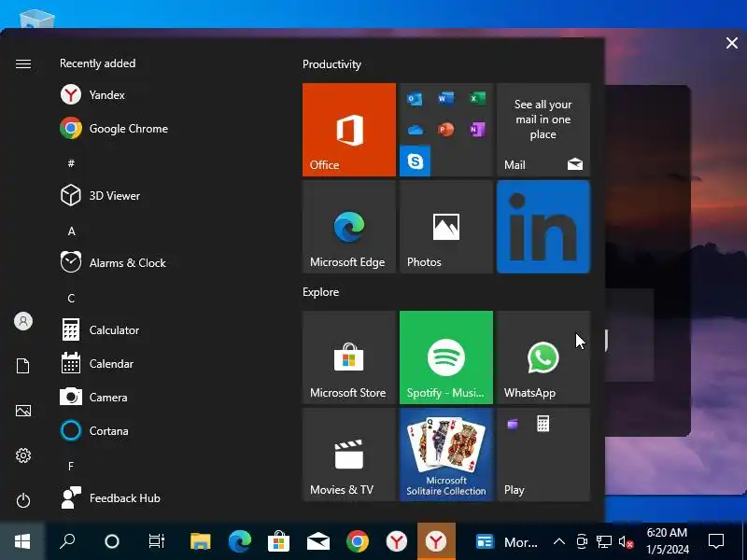The image size is (747, 560).
Task: Open Skype tile
Action: [415, 161]
